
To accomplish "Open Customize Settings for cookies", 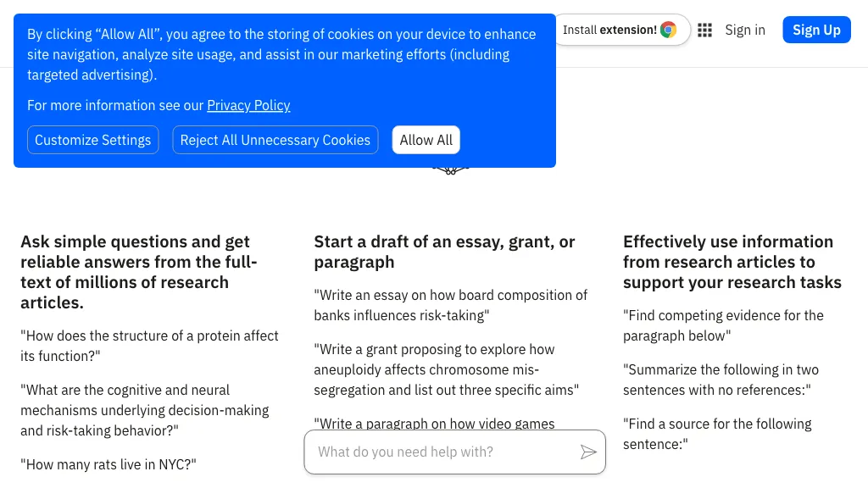I will (92, 140).
